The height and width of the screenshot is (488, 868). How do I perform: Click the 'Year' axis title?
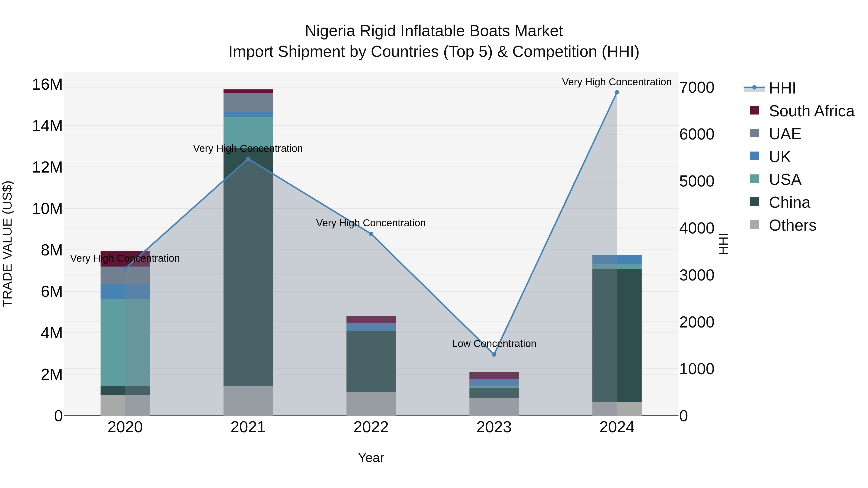tap(371, 458)
